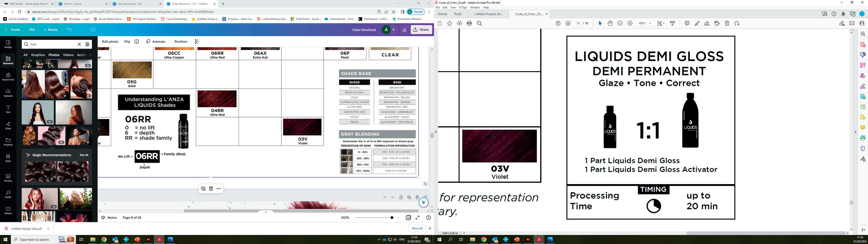Move the Canva page down with chevron

[392, 197]
